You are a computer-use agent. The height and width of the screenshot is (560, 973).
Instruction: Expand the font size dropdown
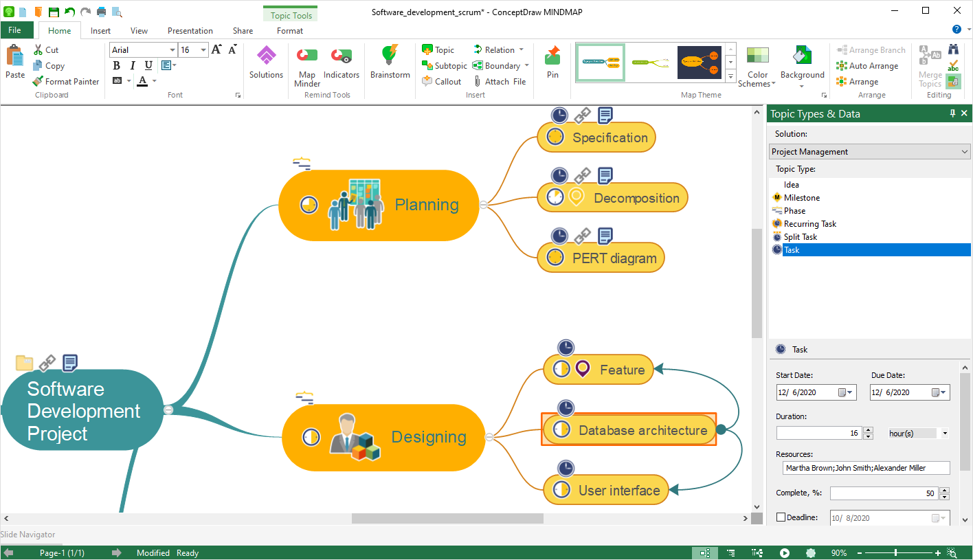tap(203, 50)
